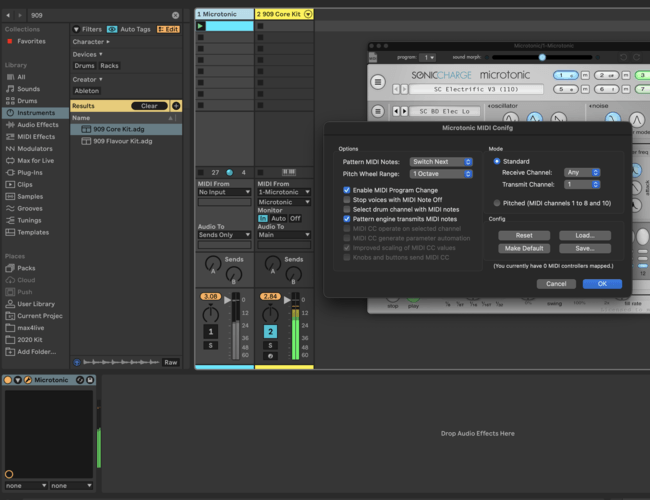Image resolution: width=650 pixels, height=500 pixels.
Task: Enable Select drum channel with MIDI notes
Action: coord(347,209)
